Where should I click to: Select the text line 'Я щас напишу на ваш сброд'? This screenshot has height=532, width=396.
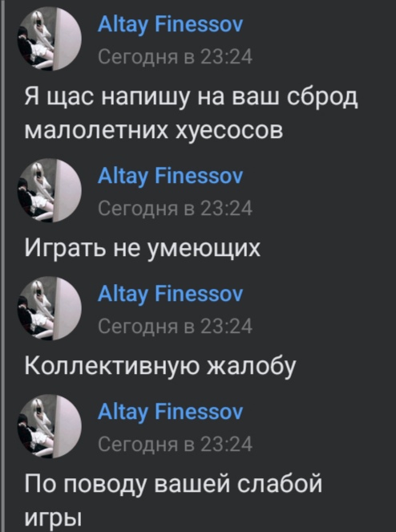point(192,99)
